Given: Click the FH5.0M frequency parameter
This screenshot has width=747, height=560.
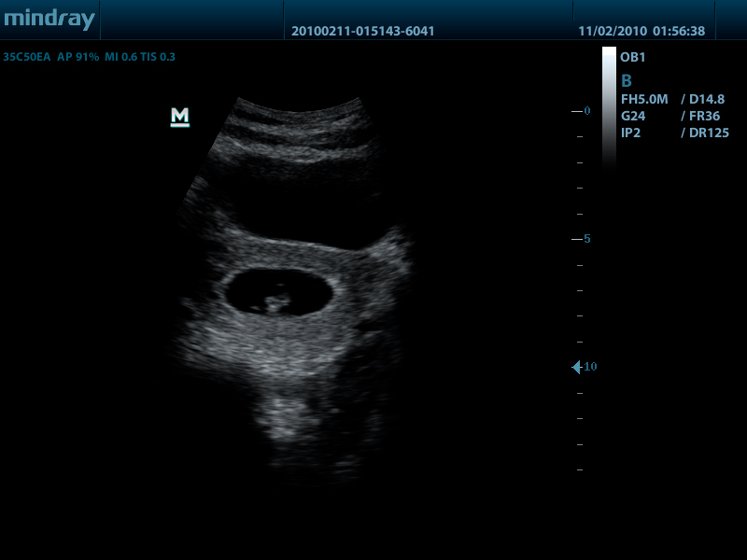Looking at the screenshot, I should click(x=644, y=99).
